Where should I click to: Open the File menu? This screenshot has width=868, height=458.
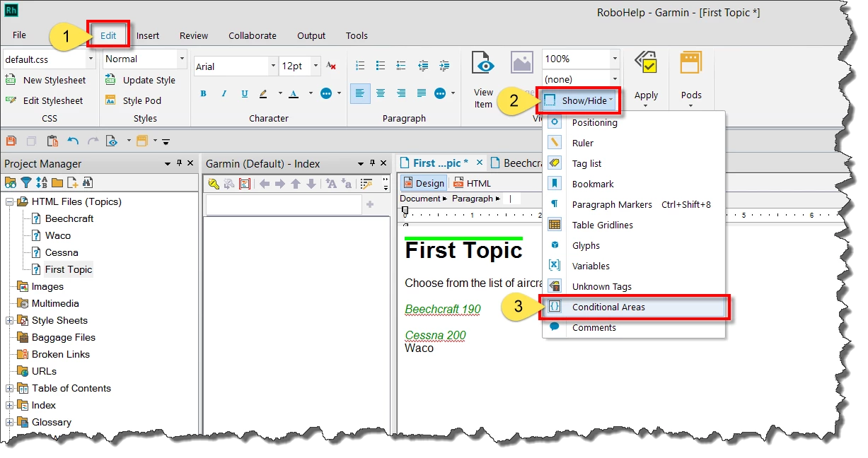click(x=19, y=35)
